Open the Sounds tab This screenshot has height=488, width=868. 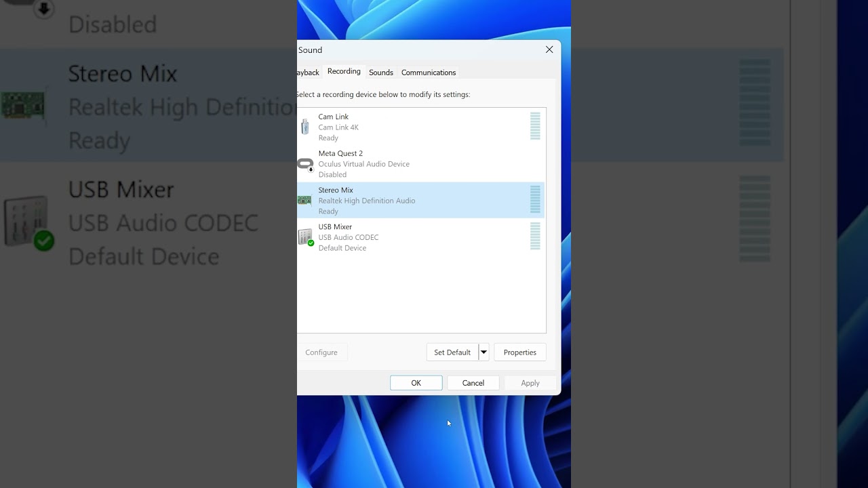pyautogui.click(x=381, y=73)
